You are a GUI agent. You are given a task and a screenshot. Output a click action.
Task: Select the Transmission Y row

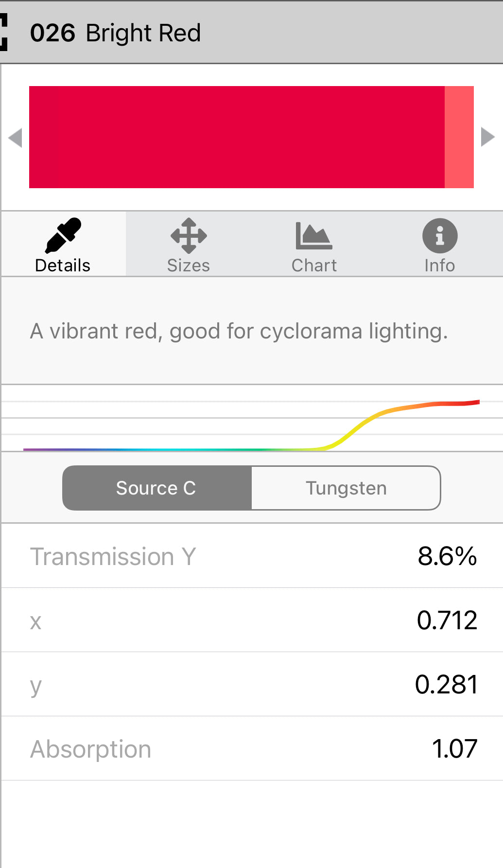click(x=251, y=556)
